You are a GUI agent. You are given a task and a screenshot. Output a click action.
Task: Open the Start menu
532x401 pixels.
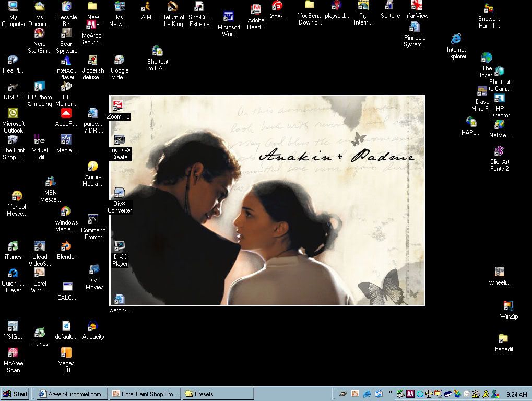(x=15, y=394)
